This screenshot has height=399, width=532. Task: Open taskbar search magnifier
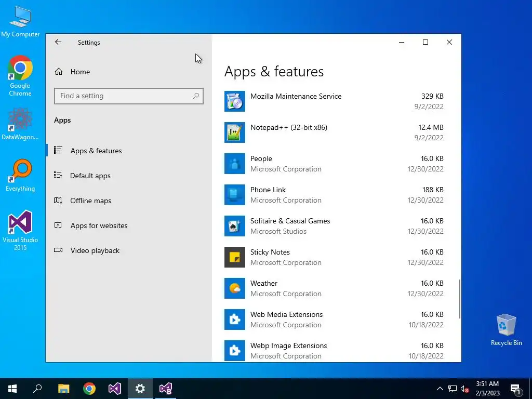[x=37, y=389]
